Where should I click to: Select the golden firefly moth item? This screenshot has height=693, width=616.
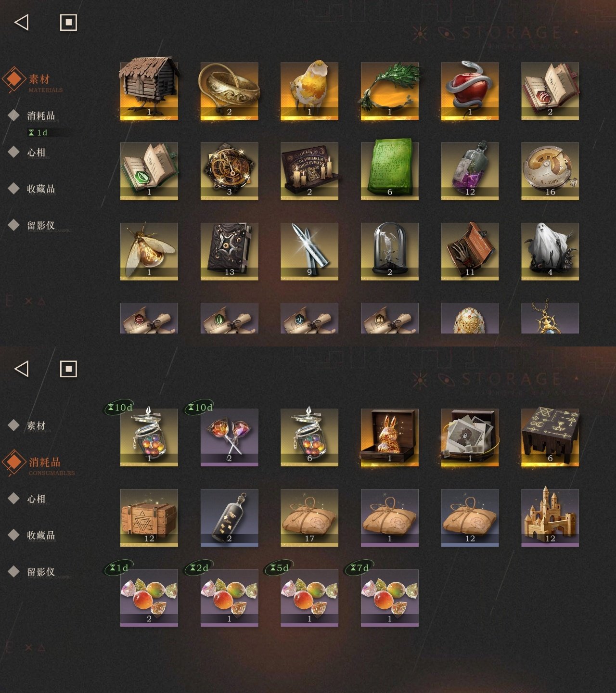point(149,251)
